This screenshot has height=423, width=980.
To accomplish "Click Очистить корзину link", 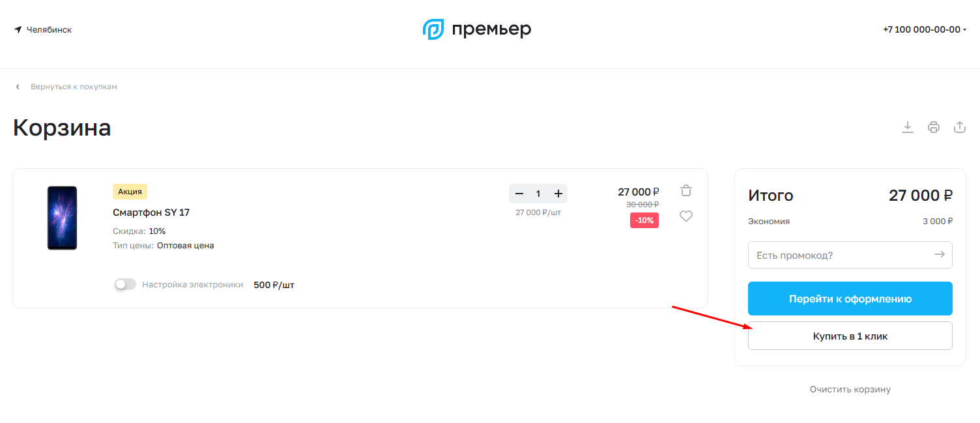I will pyautogui.click(x=850, y=389).
